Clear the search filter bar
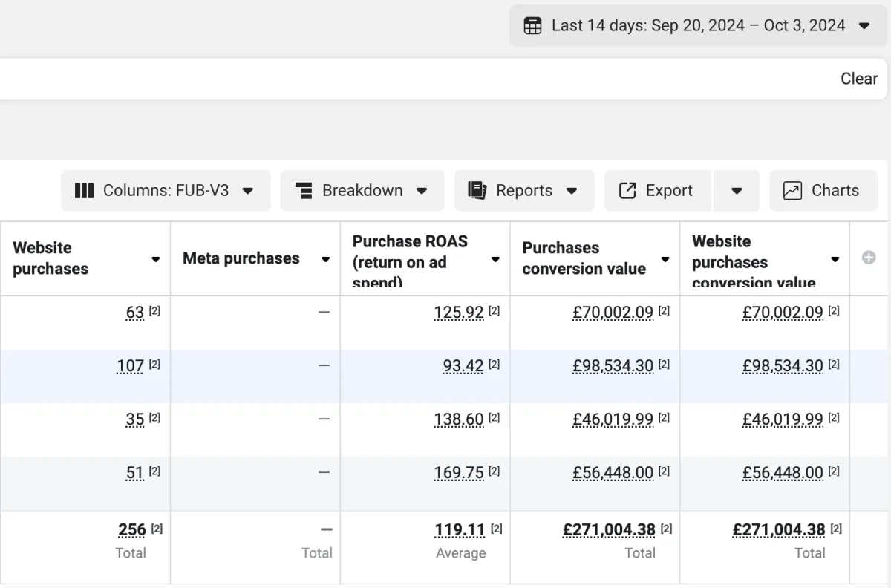Viewport: 891px width, 588px height. pos(858,79)
